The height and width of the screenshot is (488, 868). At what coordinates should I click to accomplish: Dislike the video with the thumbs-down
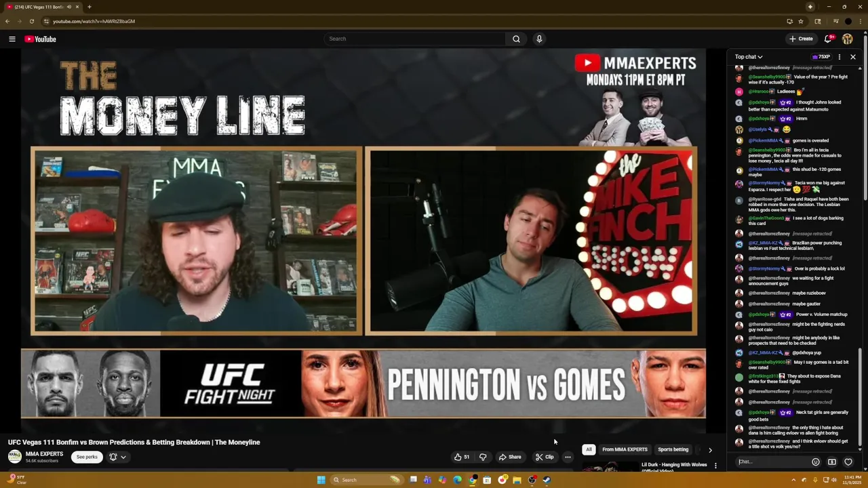pos(483,457)
